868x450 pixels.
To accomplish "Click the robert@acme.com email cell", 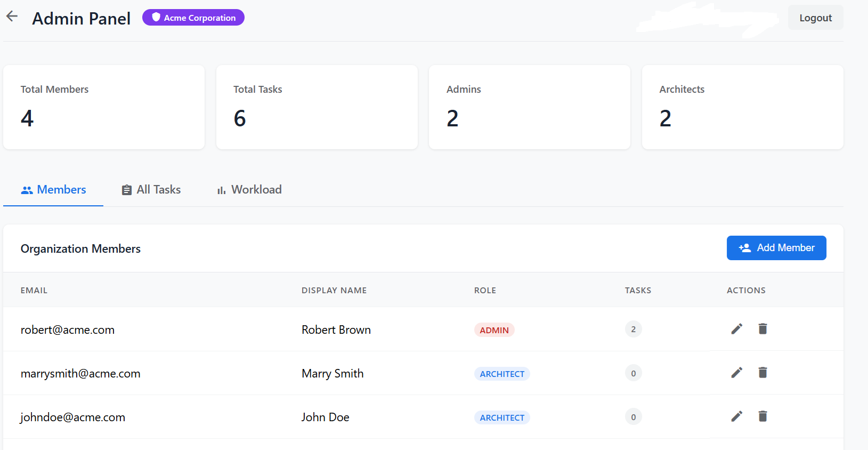I will [x=68, y=330].
